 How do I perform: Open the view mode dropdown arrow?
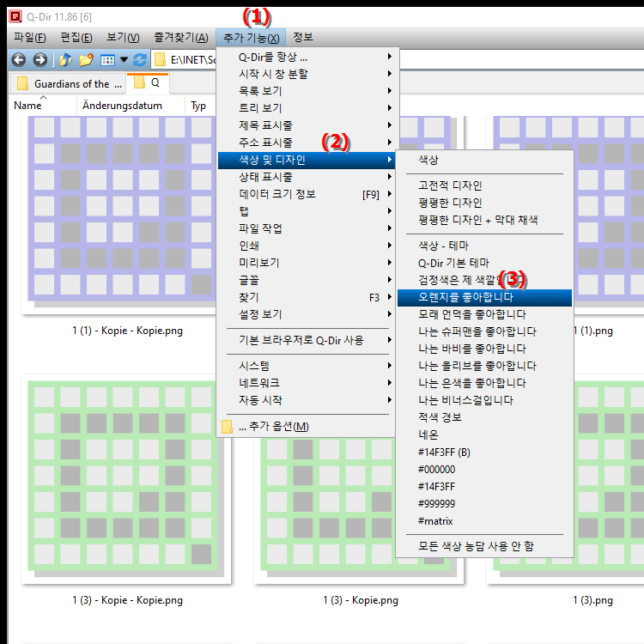coord(124,60)
